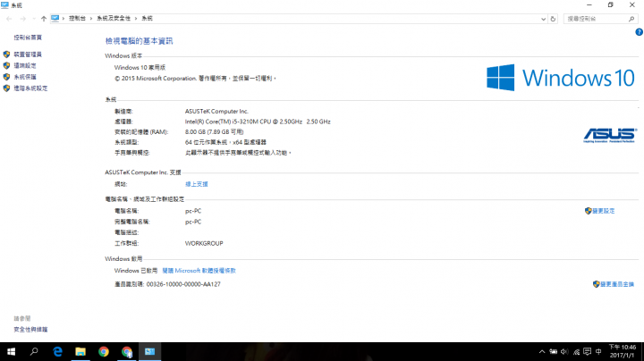The width and height of the screenshot is (644, 361).
Task: Expand the chevron before 控制台 in the breadcrumb
Action: 64,19
